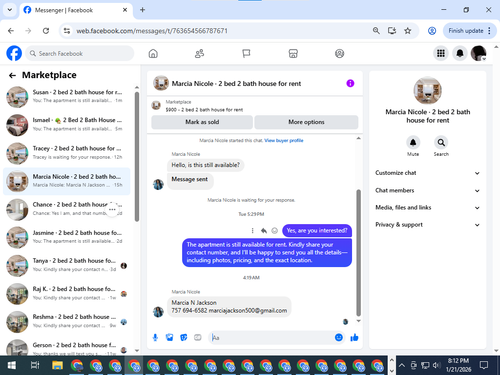Open the Raj K. conversation

(67, 293)
